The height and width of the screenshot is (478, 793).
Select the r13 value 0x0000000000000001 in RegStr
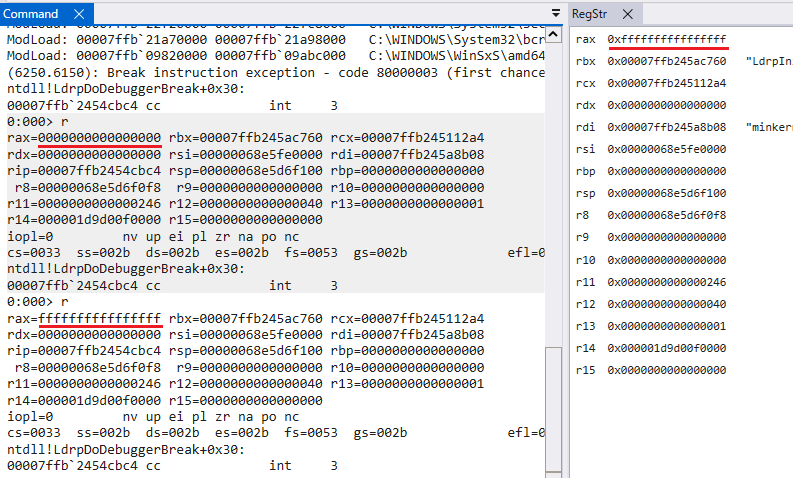[x=667, y=326]
